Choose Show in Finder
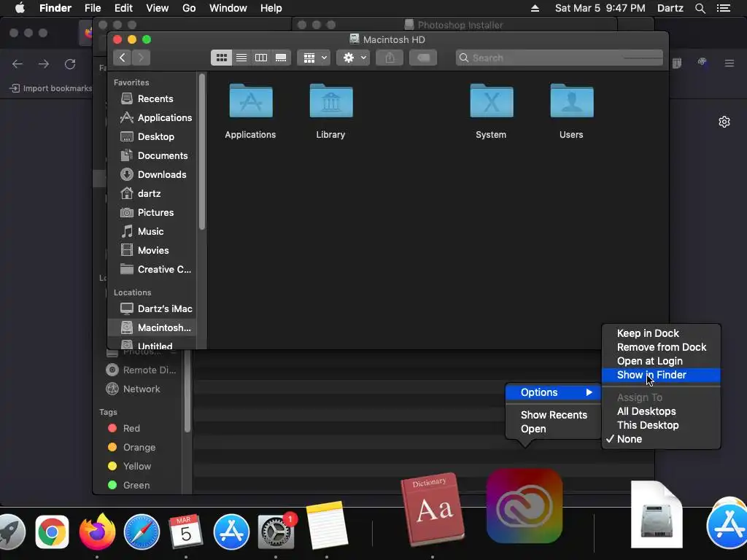Image resolution: width=747 pixels, height=560 pixels. pyautogui.click(x=661, y=376)
